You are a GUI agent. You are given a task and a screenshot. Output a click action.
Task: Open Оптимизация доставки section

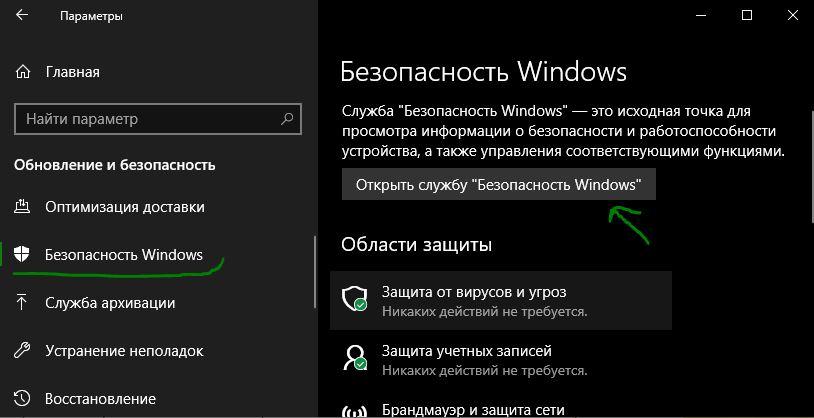[x=125, y=207]
